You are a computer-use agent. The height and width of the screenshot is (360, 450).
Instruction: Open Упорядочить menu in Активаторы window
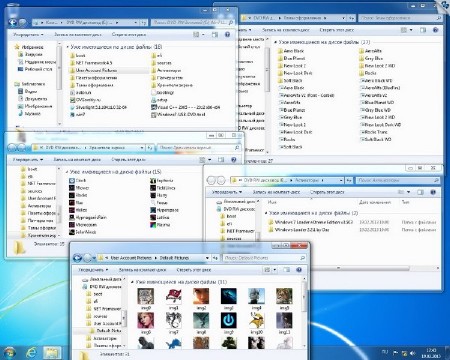pyautogui.click(x=227, y=192)
